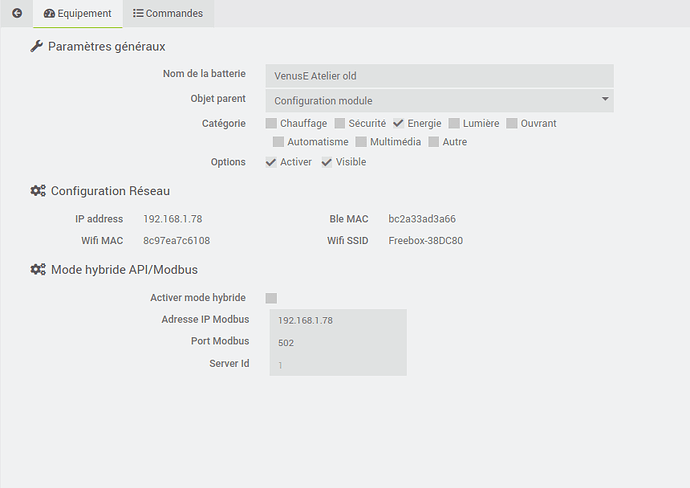
Task: Check the Autre category box
Action: 433,142
